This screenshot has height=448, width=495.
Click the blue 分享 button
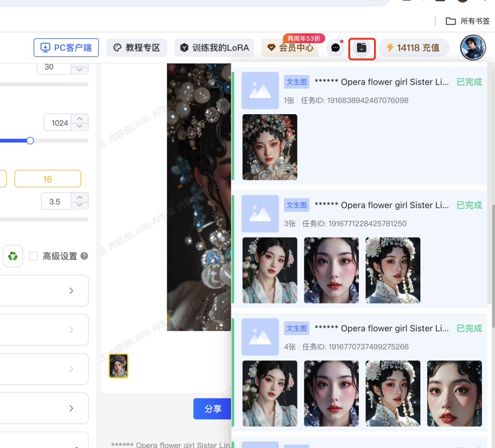(212, 409)
